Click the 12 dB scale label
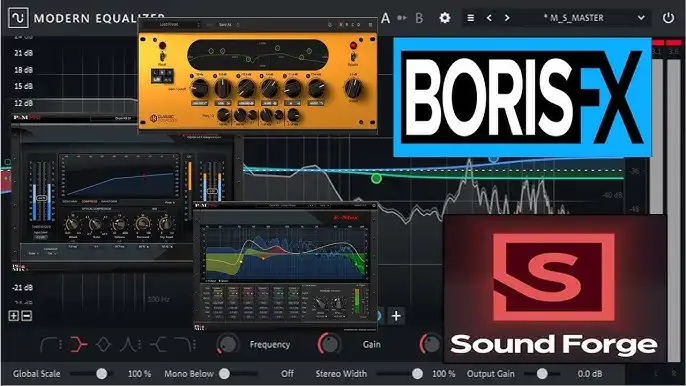Screen dimensions: 686x386 (x=24, y=103)
